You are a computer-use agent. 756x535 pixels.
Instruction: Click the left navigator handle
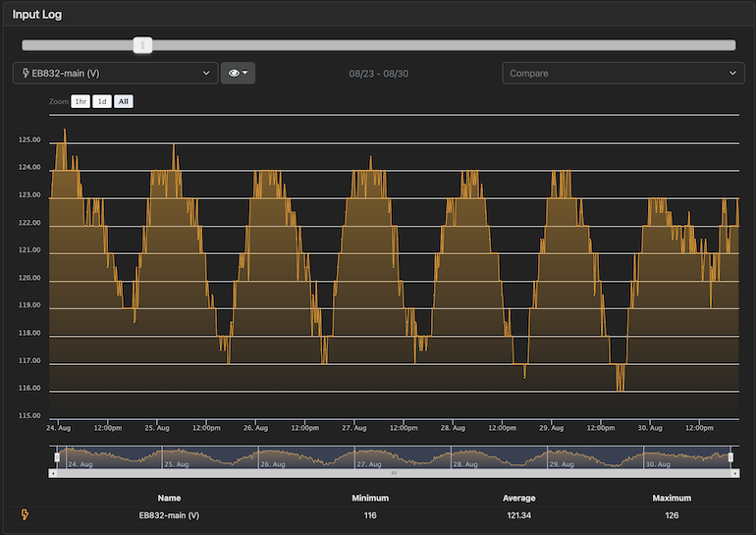pos(57,456)
